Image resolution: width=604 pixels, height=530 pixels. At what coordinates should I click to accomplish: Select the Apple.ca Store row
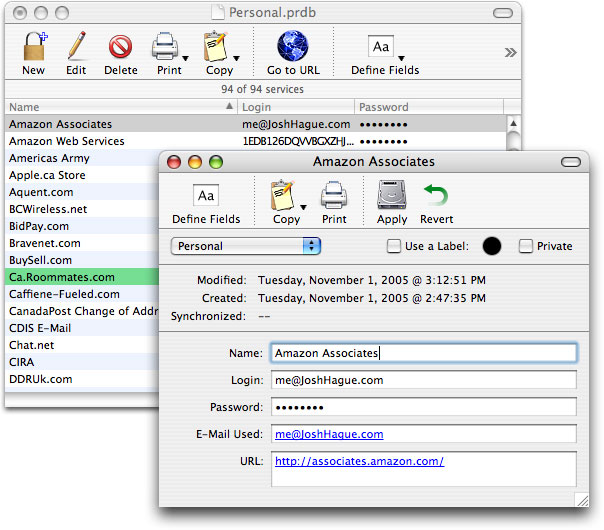coord(82,175)
